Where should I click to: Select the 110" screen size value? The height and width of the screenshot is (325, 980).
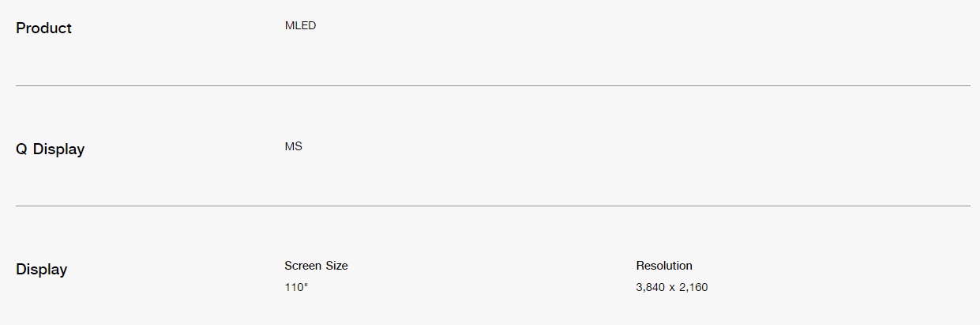pos(296,287)
